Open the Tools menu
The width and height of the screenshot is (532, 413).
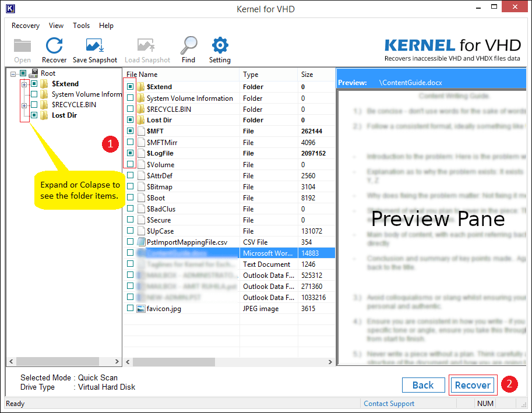[81, 26]
